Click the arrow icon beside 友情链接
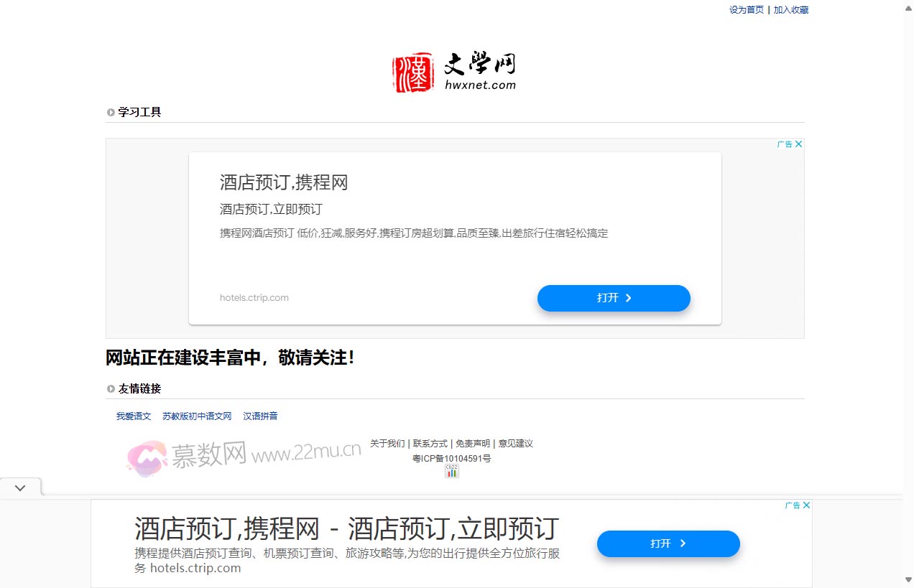This screenshot has width=914, height=588. pyautogui.click(x=110, y=388)
